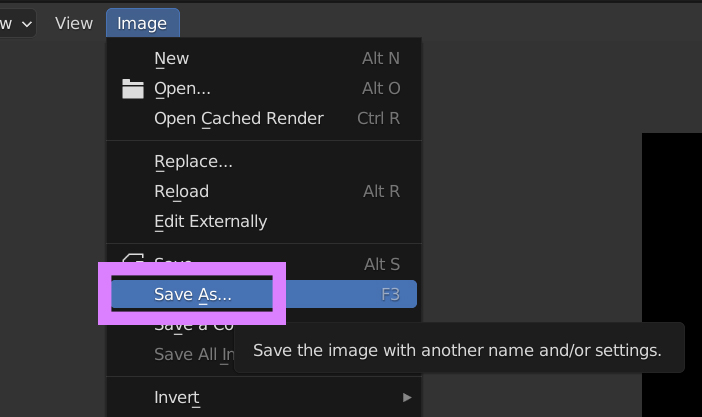Close the Image menu via its header button
Screen dimensions: 702x417
(x=142, y=23)
